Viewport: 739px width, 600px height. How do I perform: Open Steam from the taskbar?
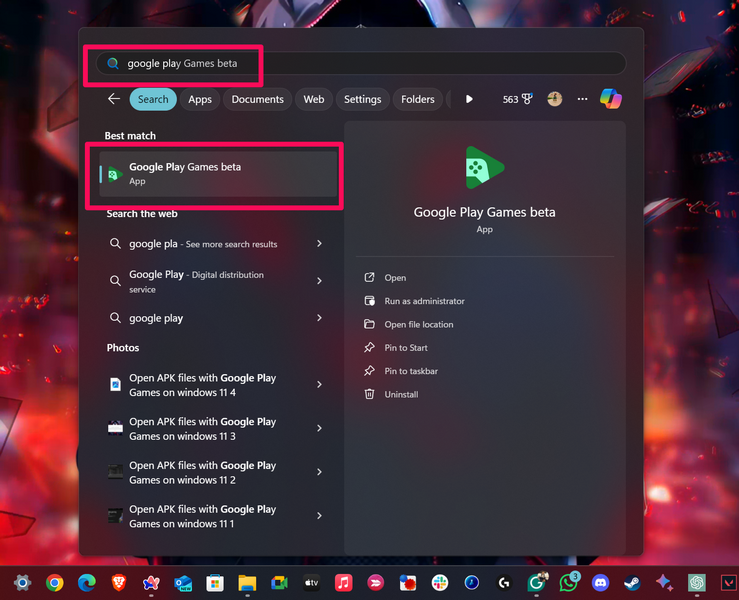coord(632,582)
